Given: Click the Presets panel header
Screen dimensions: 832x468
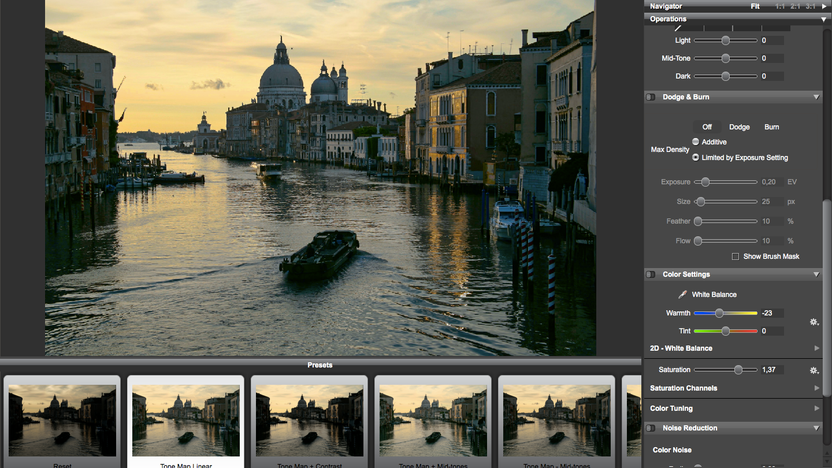Looking at the screenshot, I should (x=320, y=365).
